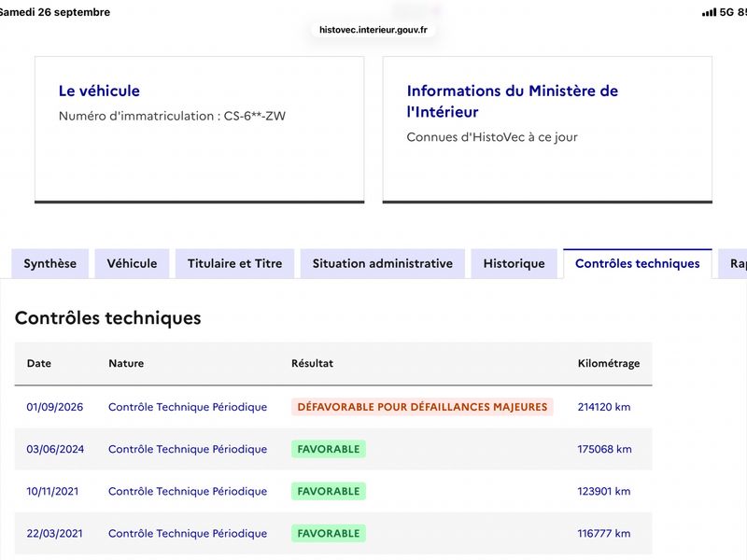Open the Situation administrative tab

[383, 263]
